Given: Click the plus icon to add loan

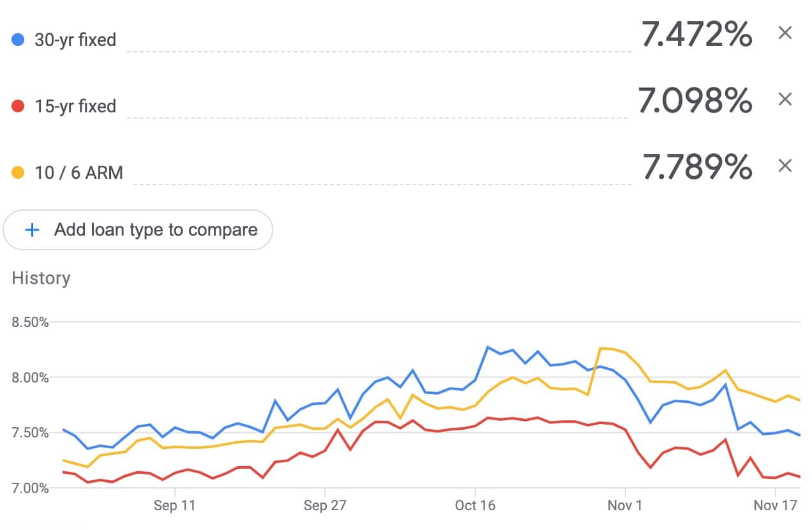Looking at the screenshot, I should pyautogui.click(x=32, y=230).
